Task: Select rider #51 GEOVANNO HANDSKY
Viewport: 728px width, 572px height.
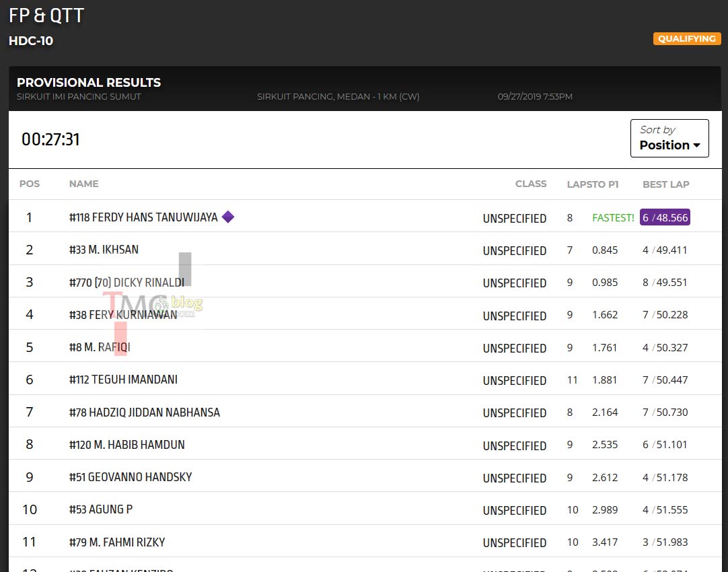Action: 131,477
